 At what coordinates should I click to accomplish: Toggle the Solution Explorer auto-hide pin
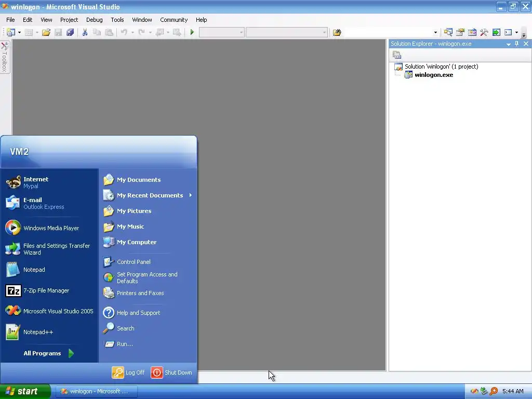(x=517, y=44)
